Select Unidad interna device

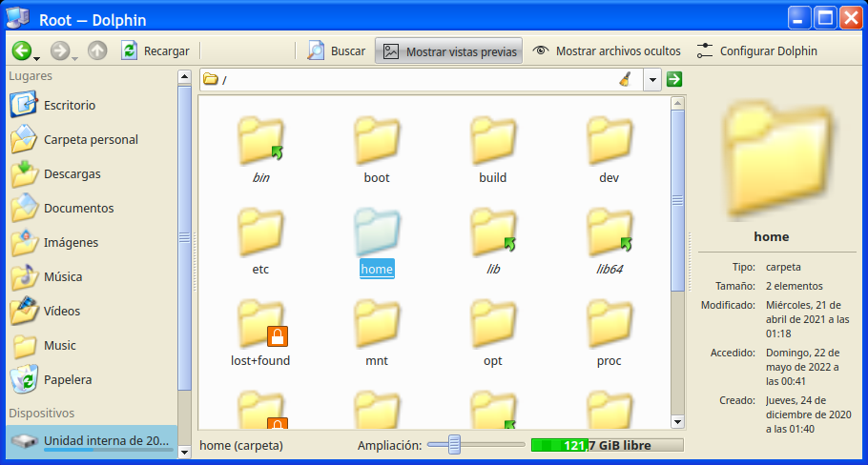[x=92, y=441]
